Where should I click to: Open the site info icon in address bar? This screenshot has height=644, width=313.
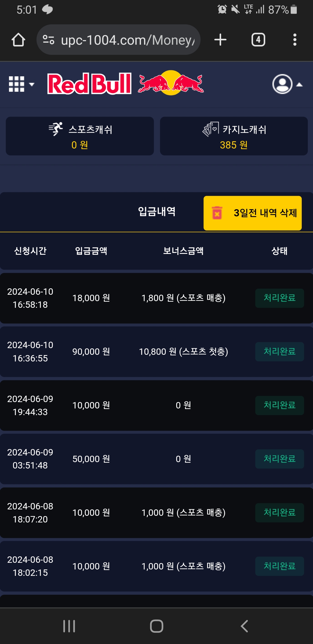tap(48, 40)
